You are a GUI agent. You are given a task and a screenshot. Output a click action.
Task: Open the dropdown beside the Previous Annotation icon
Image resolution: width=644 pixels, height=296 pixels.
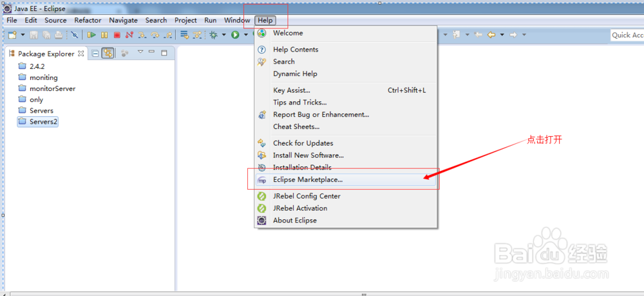pyautogui.click(x=468, y=35)
